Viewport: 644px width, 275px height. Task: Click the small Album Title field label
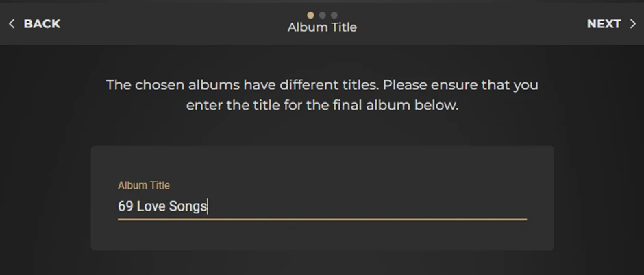click(x=143, y=185)
